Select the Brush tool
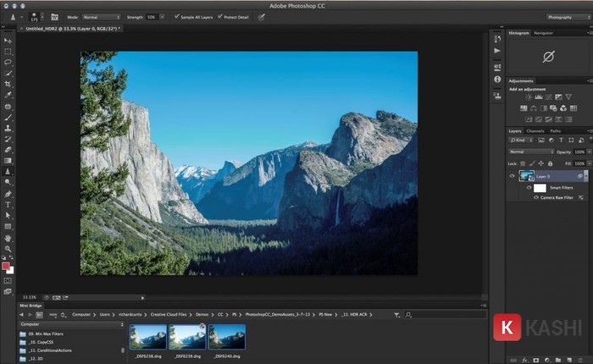Screen dimensions: 593x364 tap(8, 117)
